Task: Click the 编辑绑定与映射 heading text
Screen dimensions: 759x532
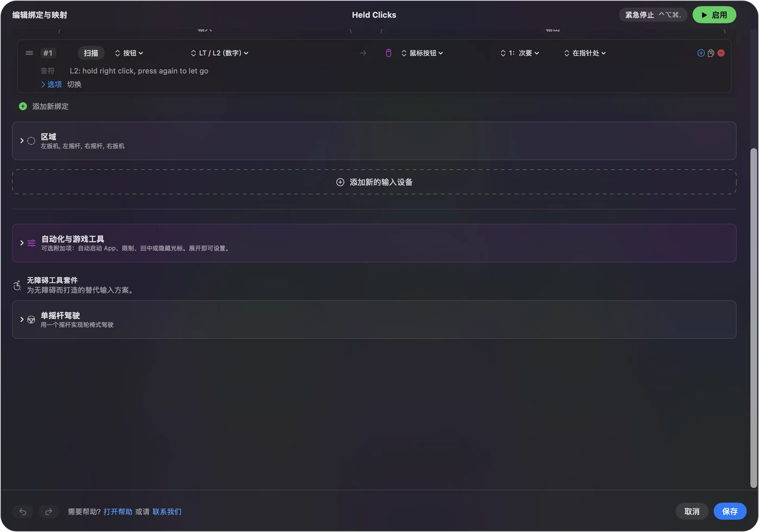Action: tap(40, 15)
